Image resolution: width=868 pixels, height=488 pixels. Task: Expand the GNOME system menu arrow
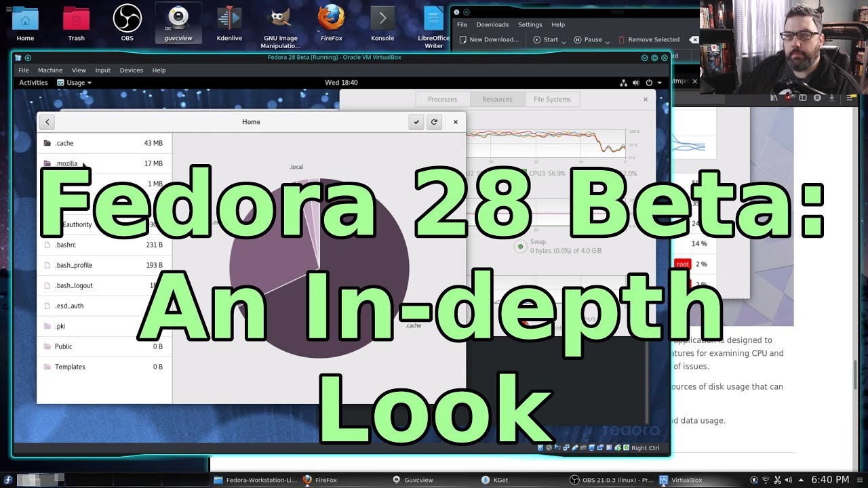[659, 83]
